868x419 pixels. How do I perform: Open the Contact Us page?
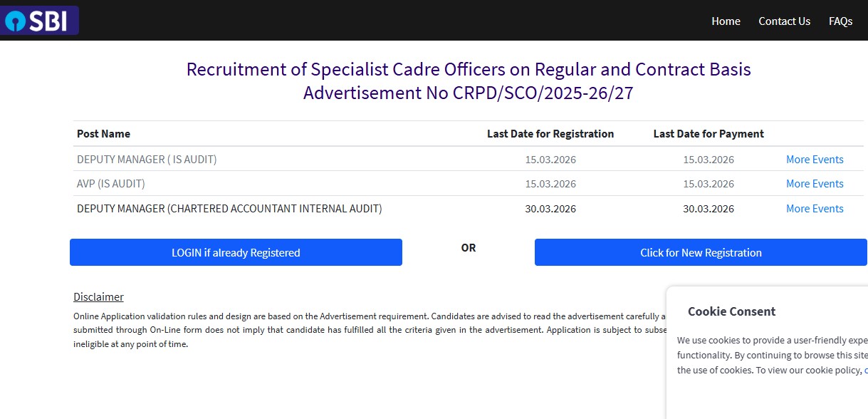click(784, 21)
